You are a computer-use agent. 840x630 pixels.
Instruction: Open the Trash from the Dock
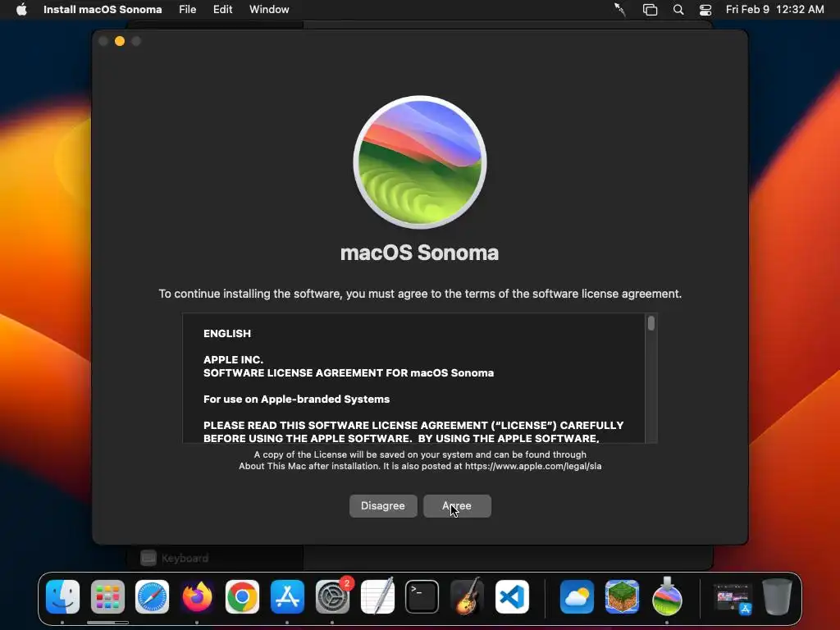[778, 596]
